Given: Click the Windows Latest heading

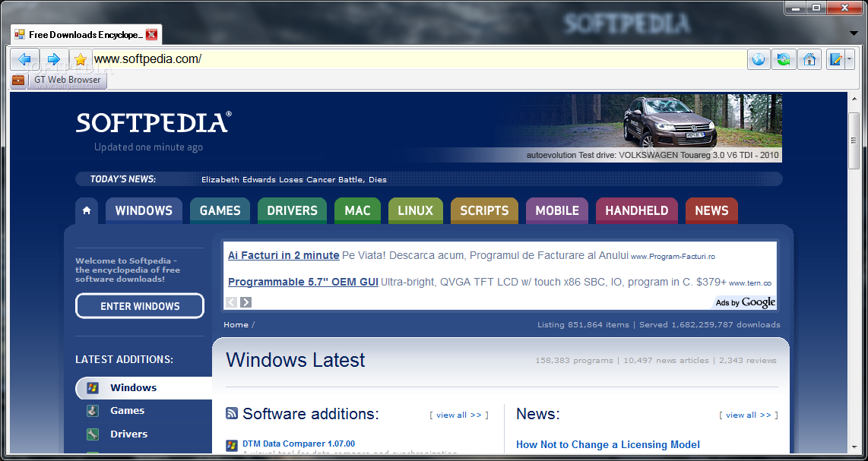Looking at the screenshot, I should click(x=296, y=360).
